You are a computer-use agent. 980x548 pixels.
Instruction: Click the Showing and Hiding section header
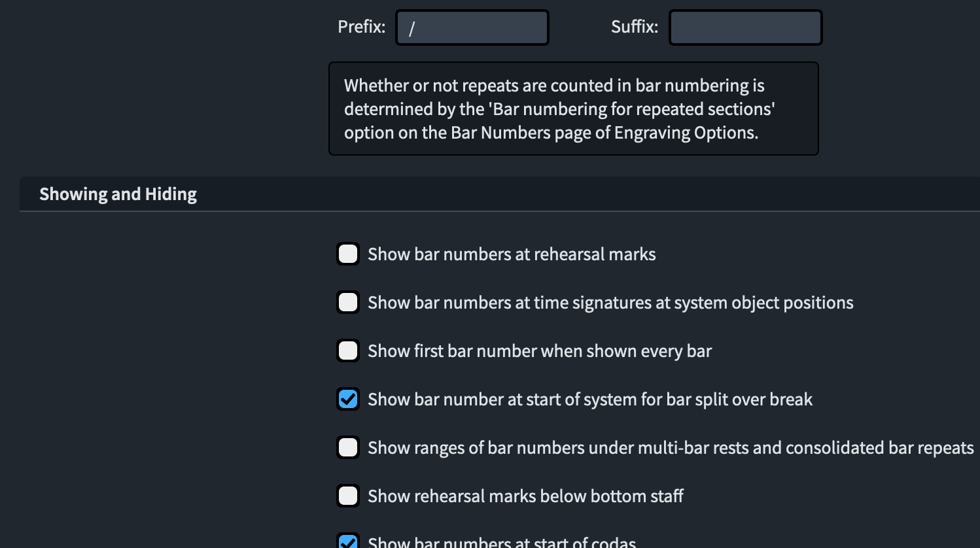[118, 194]
